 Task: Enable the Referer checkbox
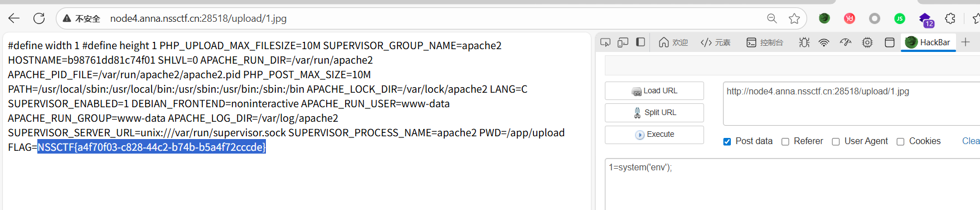785,141
